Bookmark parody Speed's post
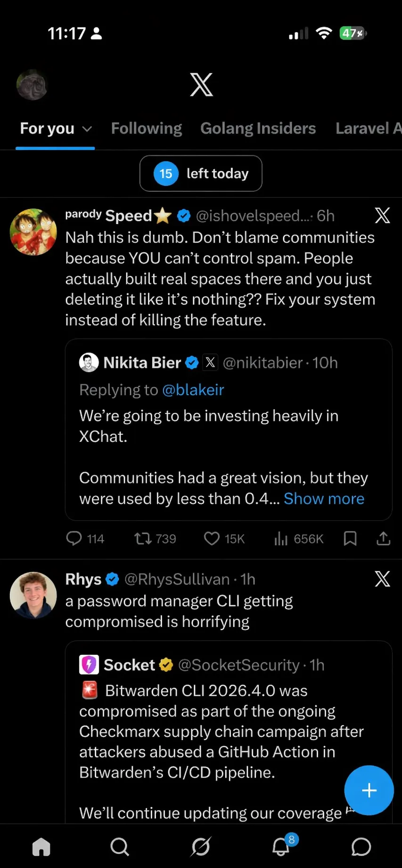 tap(350, 538)
